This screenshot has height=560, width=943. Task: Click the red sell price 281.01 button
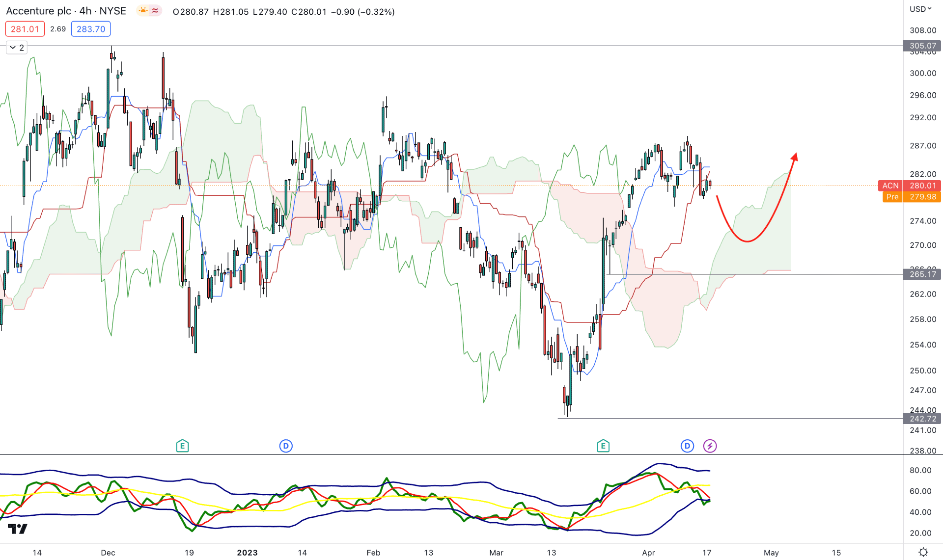point(25,29)
